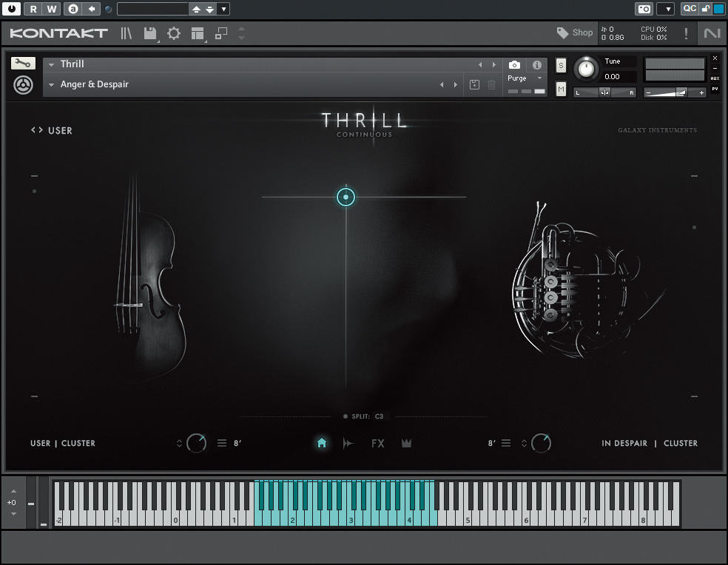
Task: Toggle the Mute M button
Action: point(561,89)
